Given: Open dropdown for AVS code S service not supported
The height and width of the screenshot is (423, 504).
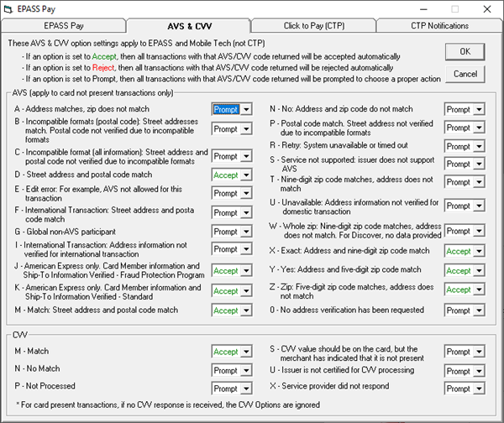Looking at the screenshot, I should (479, 164).
